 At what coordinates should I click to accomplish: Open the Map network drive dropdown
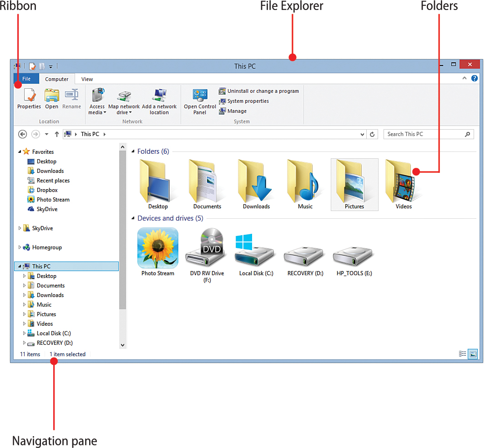click(124, 103)
